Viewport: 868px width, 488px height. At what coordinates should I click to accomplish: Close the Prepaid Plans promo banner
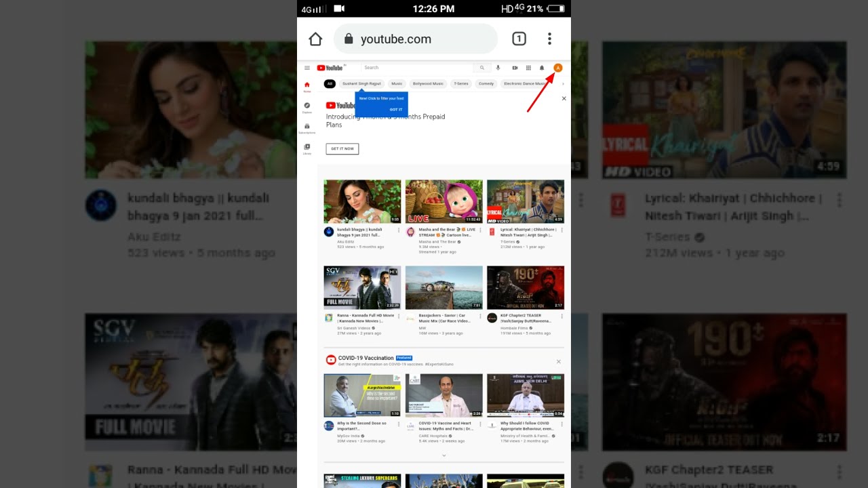pyautogui.click(x=564, y=99)
